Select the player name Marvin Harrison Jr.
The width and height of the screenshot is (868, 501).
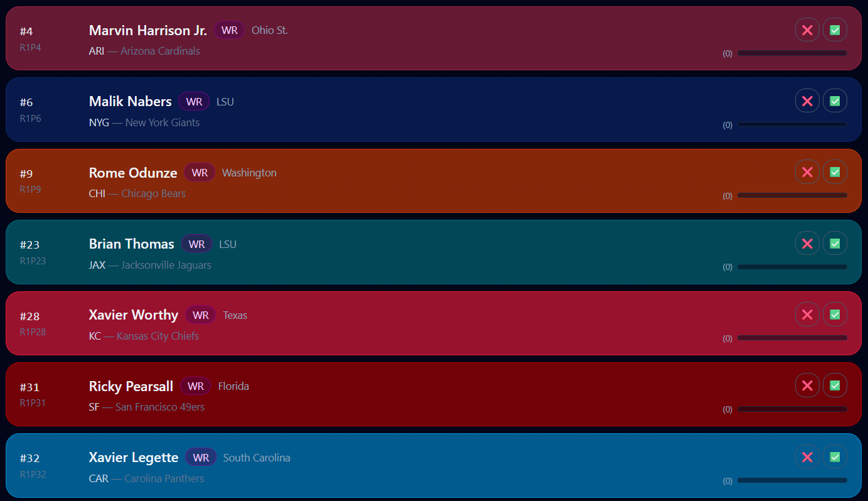[148, 30]
